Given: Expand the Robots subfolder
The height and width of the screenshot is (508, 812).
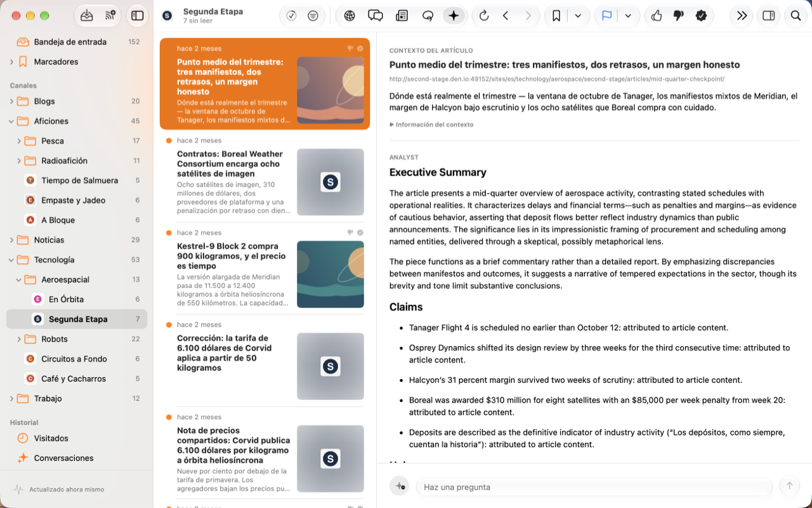Looking at the screenshot, I should pos(19,339).
